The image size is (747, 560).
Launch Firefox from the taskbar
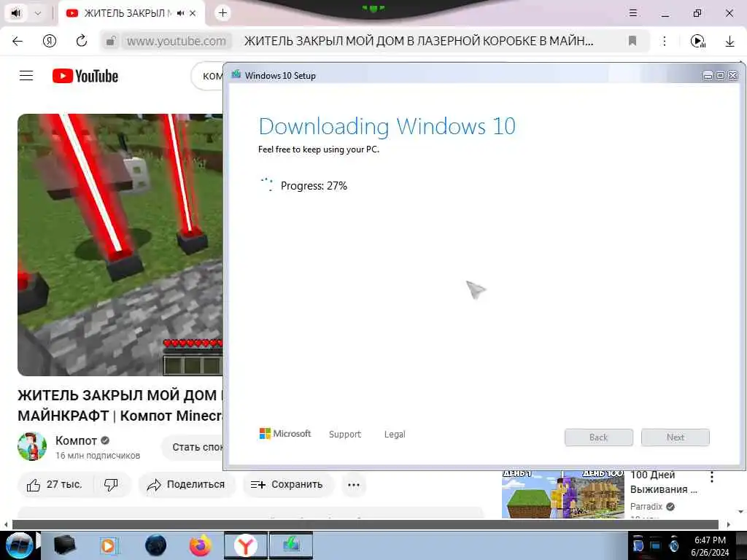coord(201,545)
